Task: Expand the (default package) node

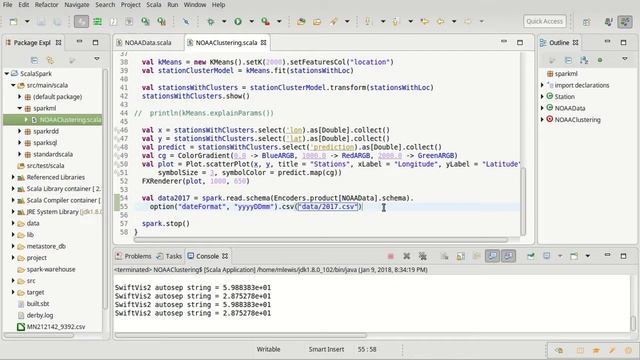Action: [x=19, y=97]
